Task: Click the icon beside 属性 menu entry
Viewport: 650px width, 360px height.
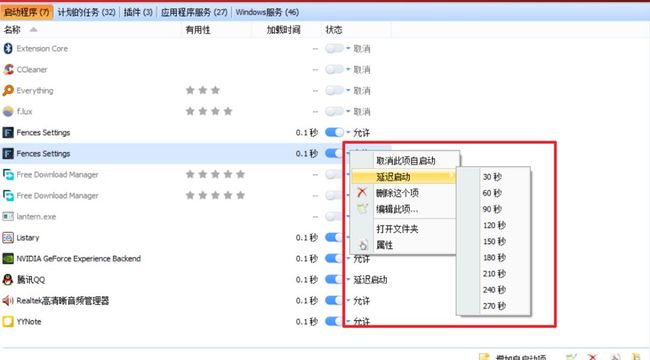Action: (x=363, y=245)
